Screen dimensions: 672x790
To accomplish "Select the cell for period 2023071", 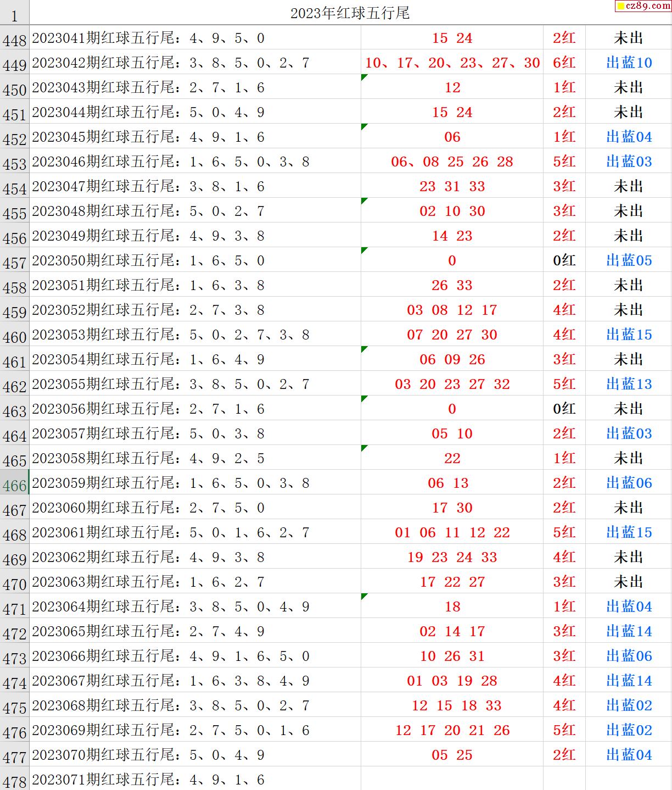I will (195, 780).
